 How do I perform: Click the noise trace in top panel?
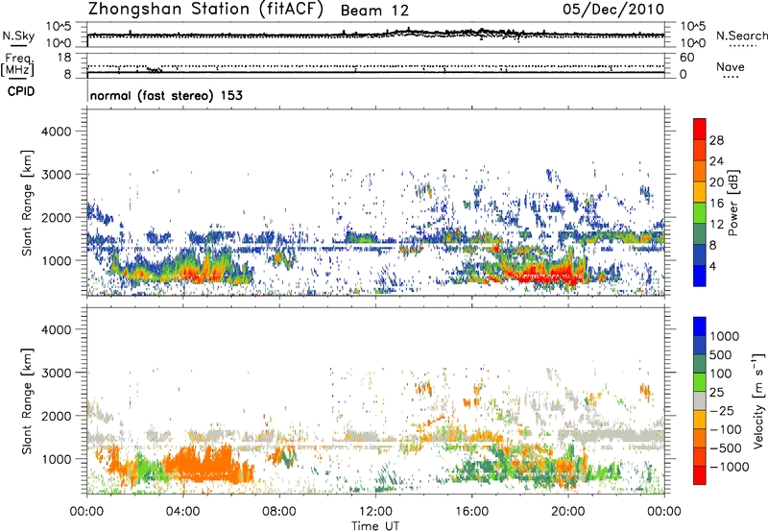(375, 36)
